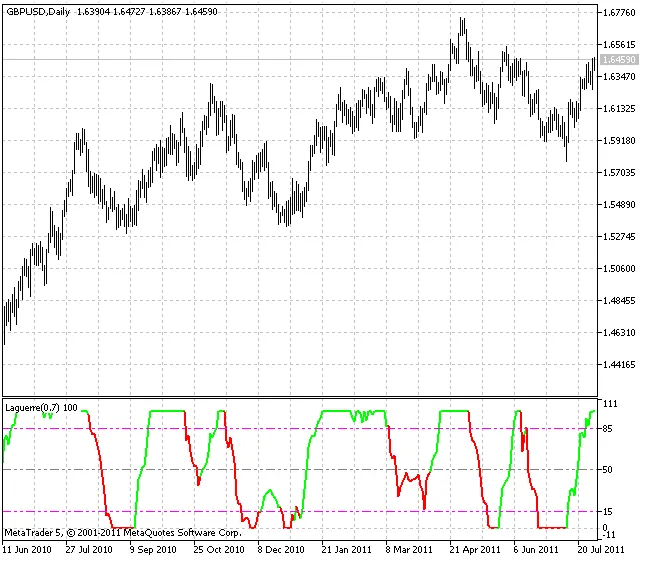The width and height of the screenshot is (650, 561).
Task: Click the GBPUSD,Daily chart title
Action: [38, 12]
